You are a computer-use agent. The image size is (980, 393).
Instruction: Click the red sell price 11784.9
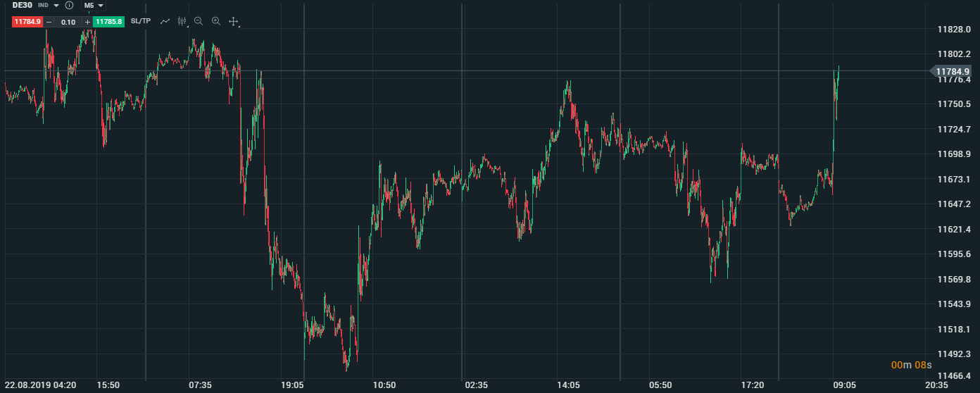(27, 22)
